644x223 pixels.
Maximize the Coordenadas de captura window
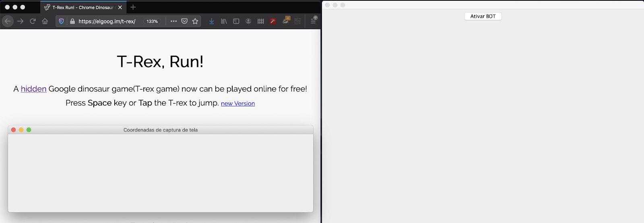(x=29, y=130)
